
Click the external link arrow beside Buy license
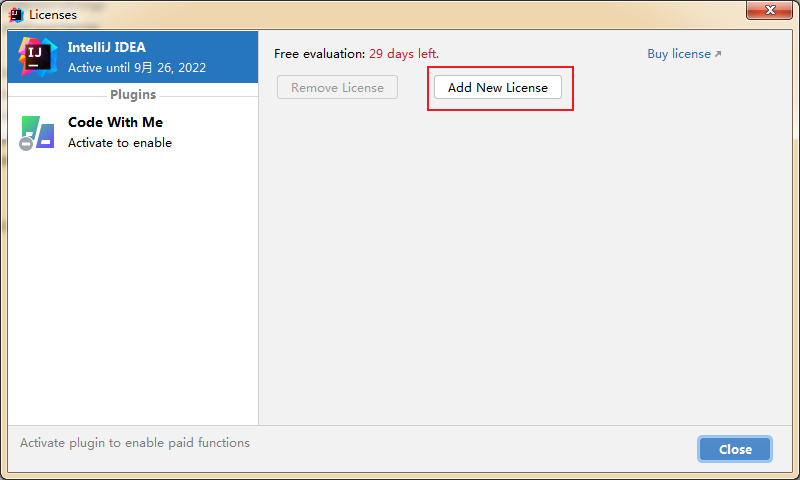(x=718, y=54)
